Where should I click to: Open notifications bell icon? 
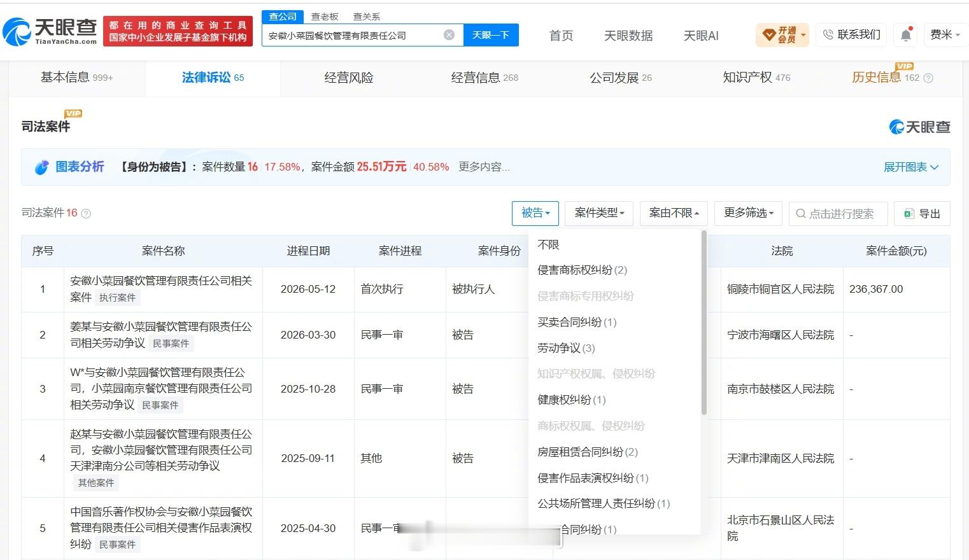tap(906, 35)
